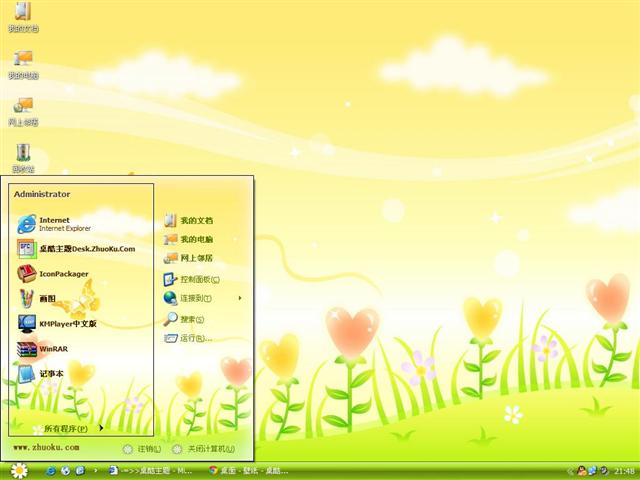This screenshot has height=480, width=640.
Task: Open the 我的电脑 desktop icon
Action: click(23, 65)
